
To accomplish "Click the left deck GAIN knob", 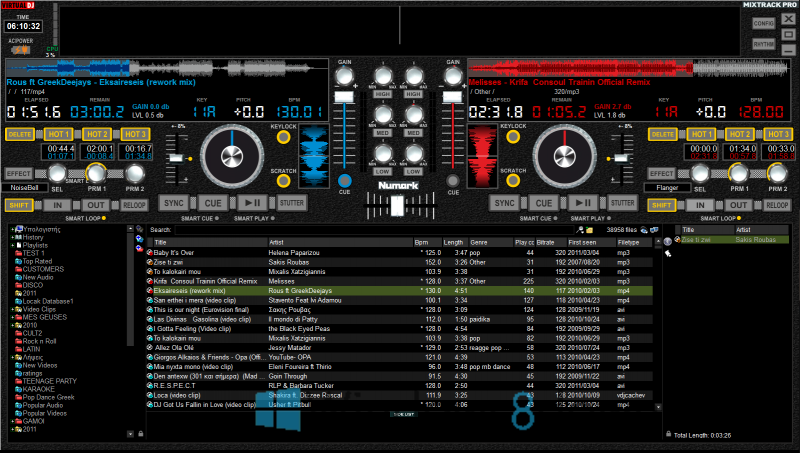I will point(344,77).
